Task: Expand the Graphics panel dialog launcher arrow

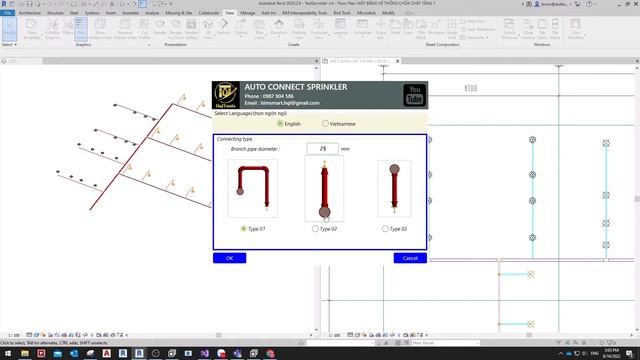Action: [x=149, y=45]
